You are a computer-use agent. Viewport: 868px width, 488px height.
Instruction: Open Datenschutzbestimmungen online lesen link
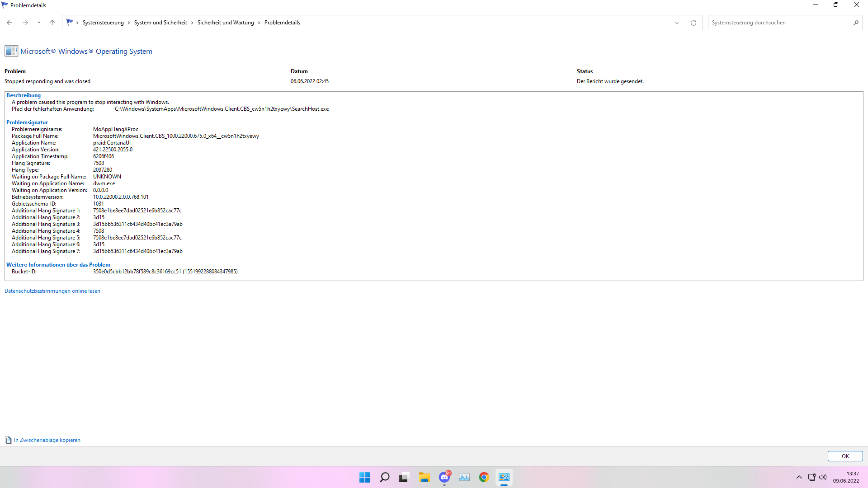(52, 291)
